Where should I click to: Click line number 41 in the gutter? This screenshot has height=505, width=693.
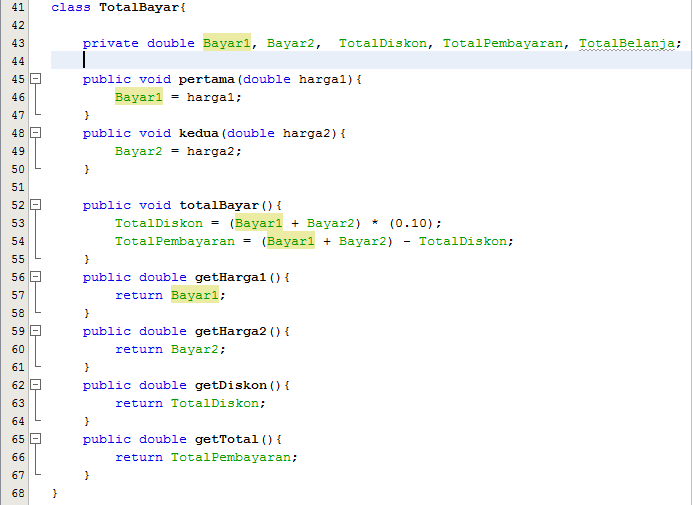click(18, 8)
